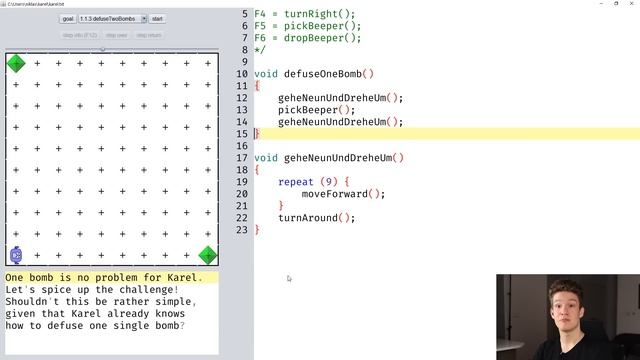The image size is (640, 360).
Task: Minimize the Karel window
Action: click(x=601, y=3)
